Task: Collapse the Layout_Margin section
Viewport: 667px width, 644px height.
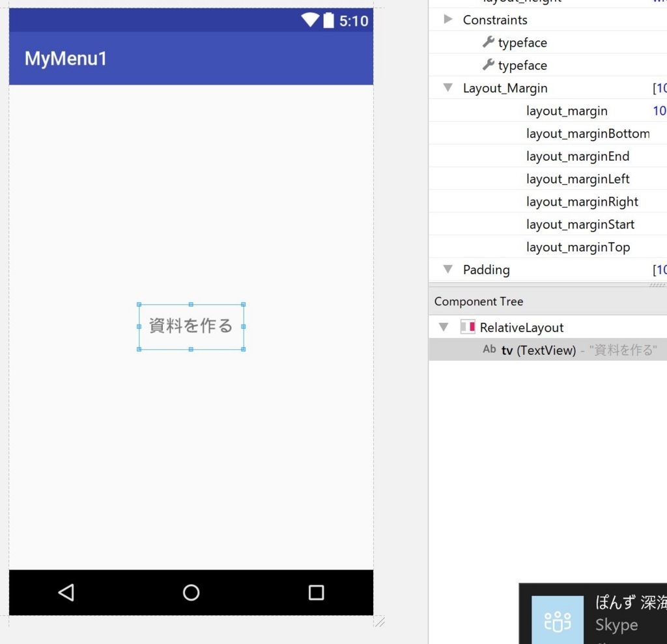Action: [x=448, y=88]
